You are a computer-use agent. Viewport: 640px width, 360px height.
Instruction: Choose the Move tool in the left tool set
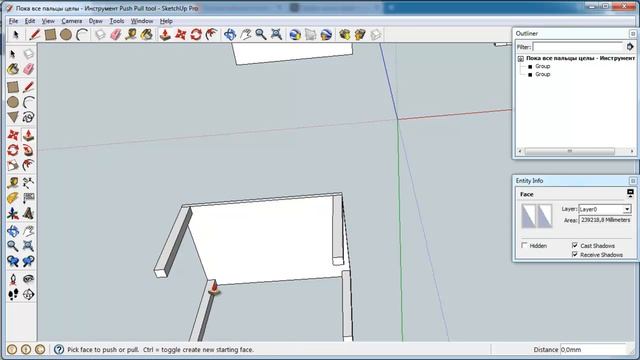point(13,135)
